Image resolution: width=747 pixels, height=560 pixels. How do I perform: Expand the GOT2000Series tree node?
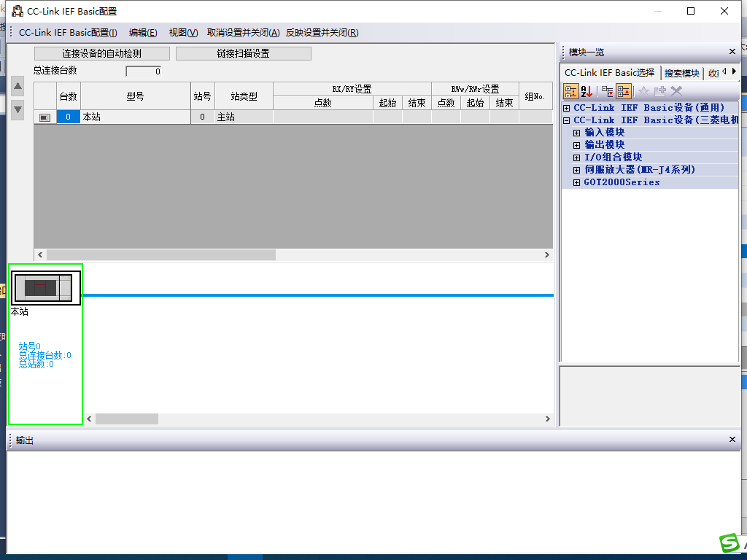(x=576, y=182)
